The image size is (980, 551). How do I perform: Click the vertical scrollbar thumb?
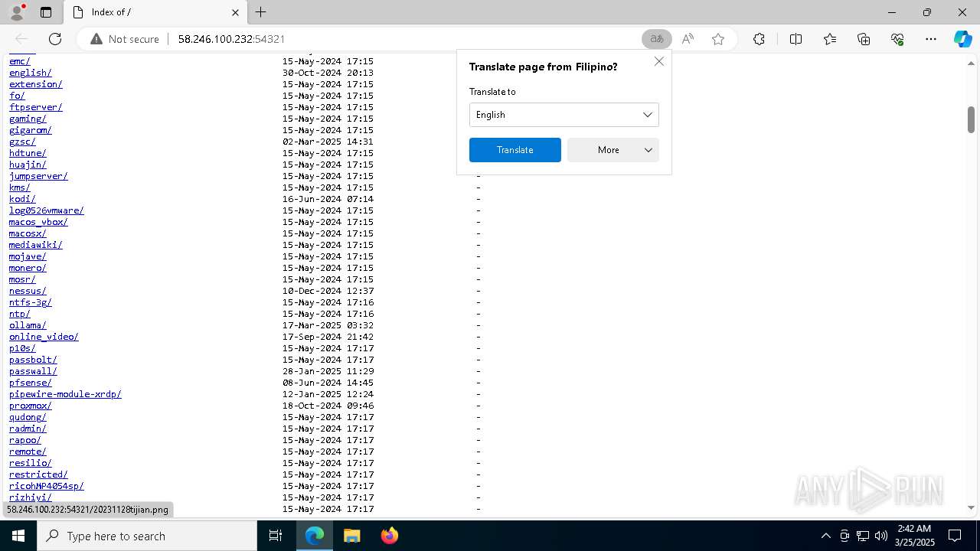tap(971, 119)
